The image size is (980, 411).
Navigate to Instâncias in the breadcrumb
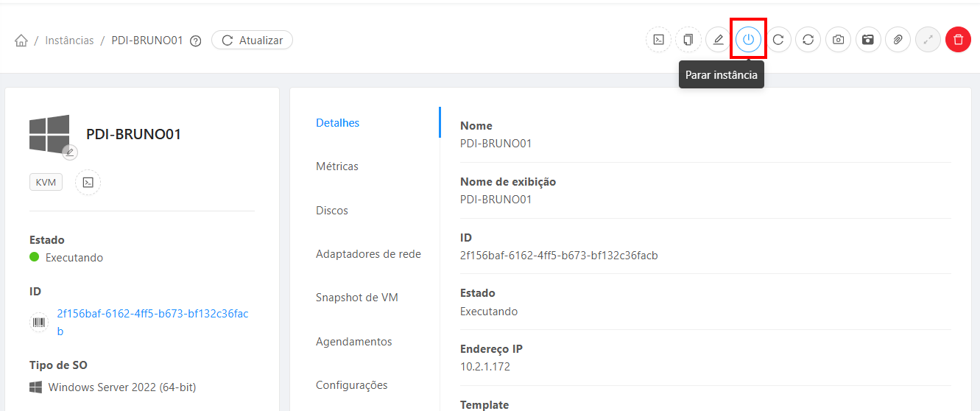[x=69, y=41]
